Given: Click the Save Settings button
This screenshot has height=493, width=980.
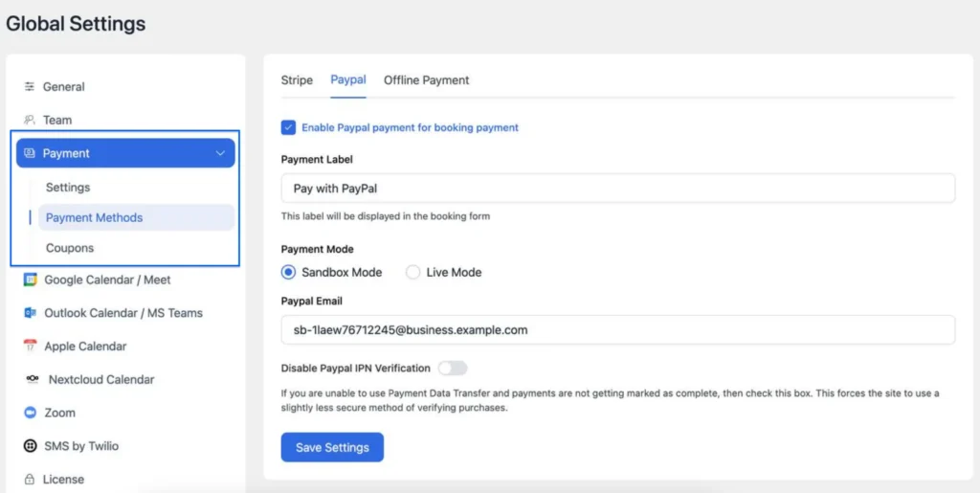Looking at the screenshot, I should click(332, 447).
